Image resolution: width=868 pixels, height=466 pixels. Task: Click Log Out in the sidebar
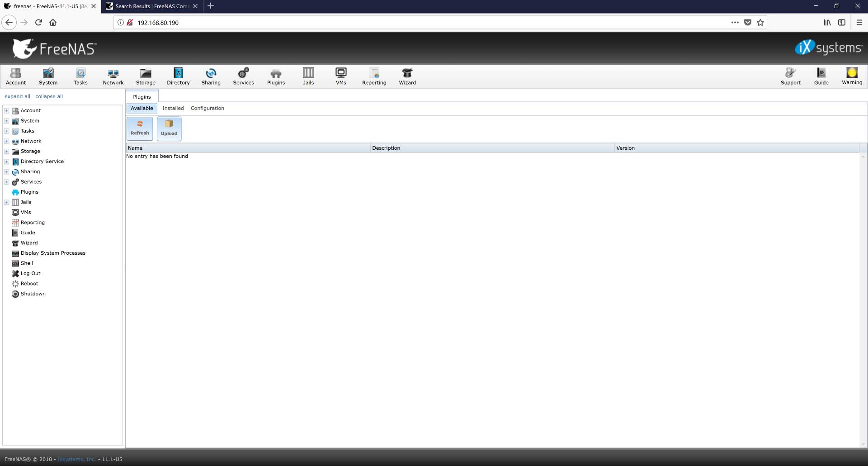click(30, 273)
